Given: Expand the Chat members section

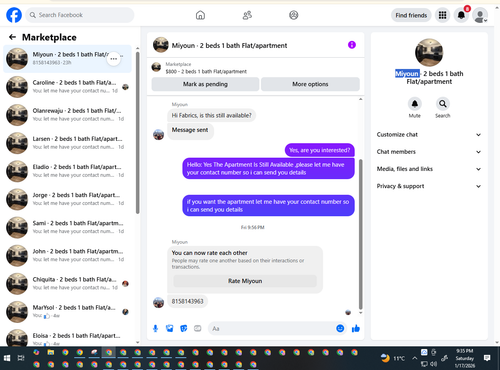Looking at the screenshot, I should click(429, 152).
